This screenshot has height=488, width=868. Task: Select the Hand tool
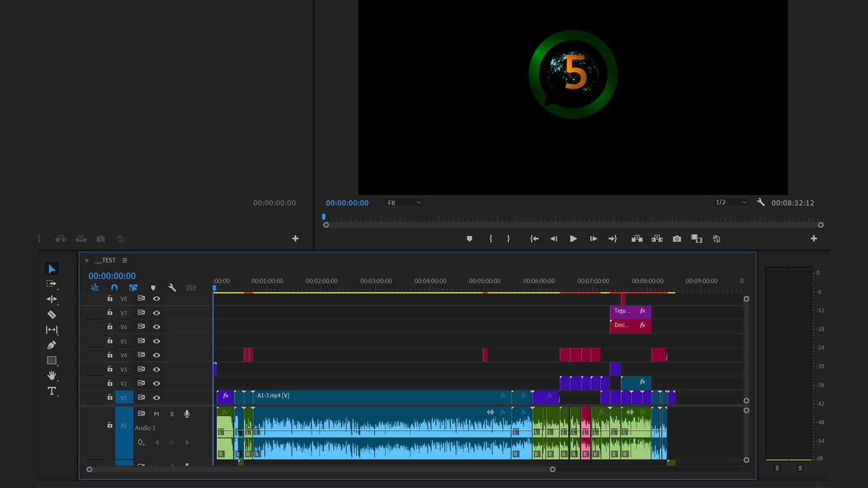coord(52,375)
